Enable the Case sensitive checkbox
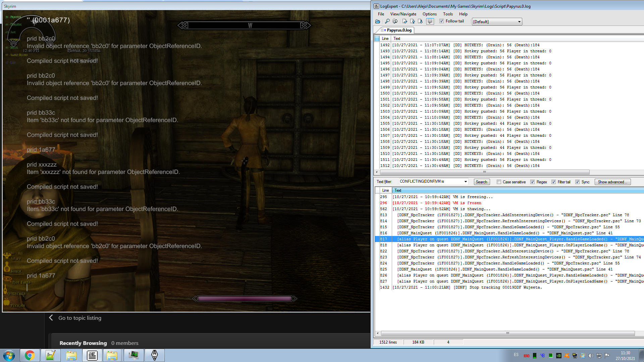 point(499,182)
